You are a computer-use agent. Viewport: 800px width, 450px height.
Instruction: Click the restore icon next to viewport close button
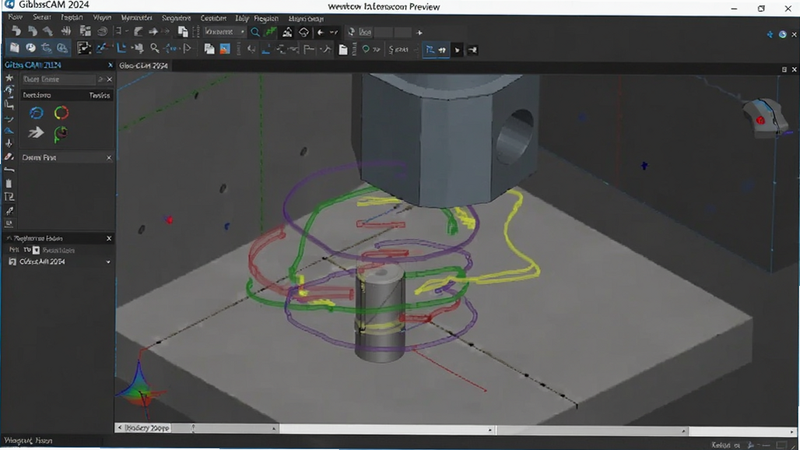click(x=784, y=69)
